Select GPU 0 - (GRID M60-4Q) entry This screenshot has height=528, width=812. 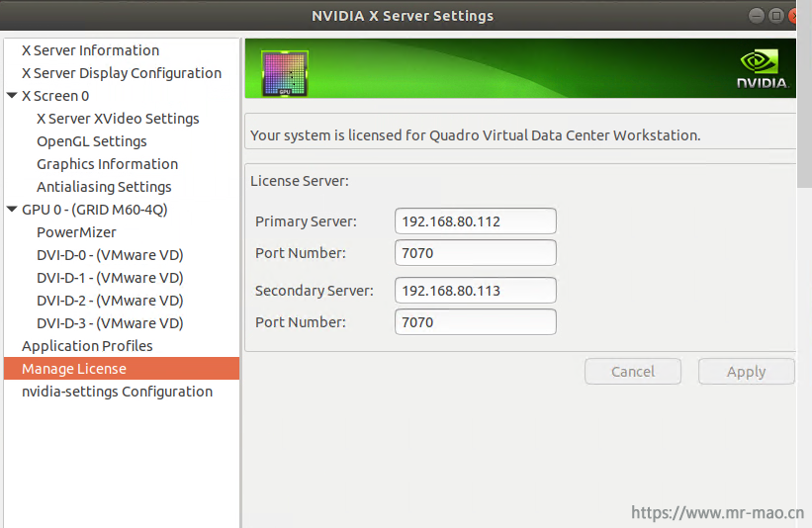95,211
